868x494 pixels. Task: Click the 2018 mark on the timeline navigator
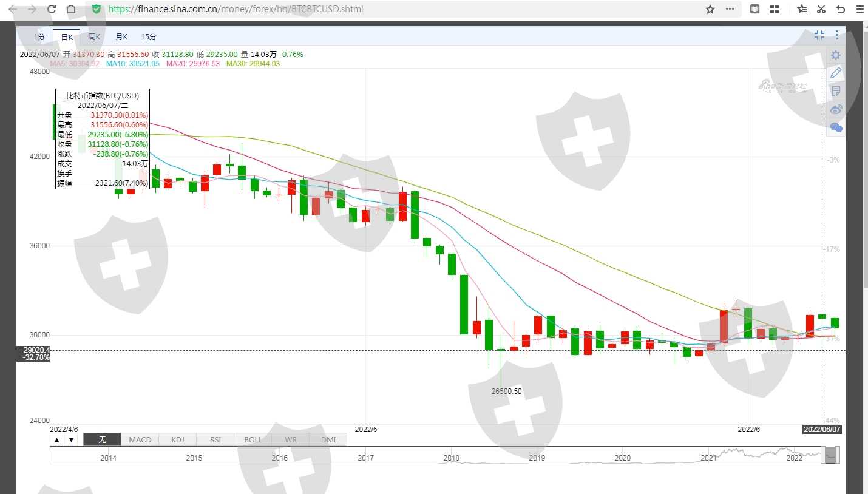pos(451,458)
